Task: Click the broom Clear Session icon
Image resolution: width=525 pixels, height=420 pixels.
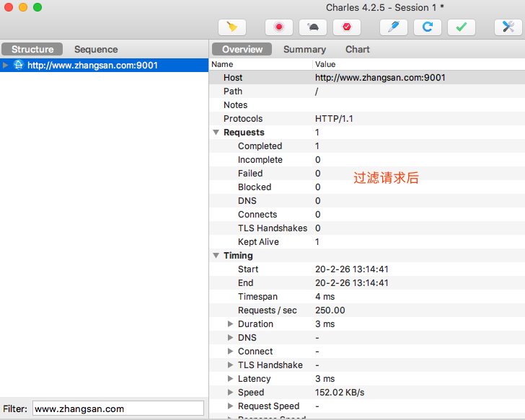Action: point(232,27)
